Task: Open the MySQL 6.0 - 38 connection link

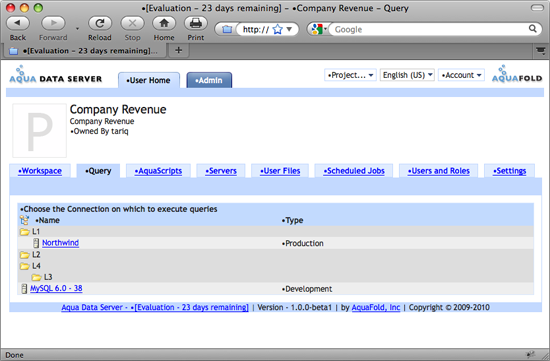Action: (56, 288)
